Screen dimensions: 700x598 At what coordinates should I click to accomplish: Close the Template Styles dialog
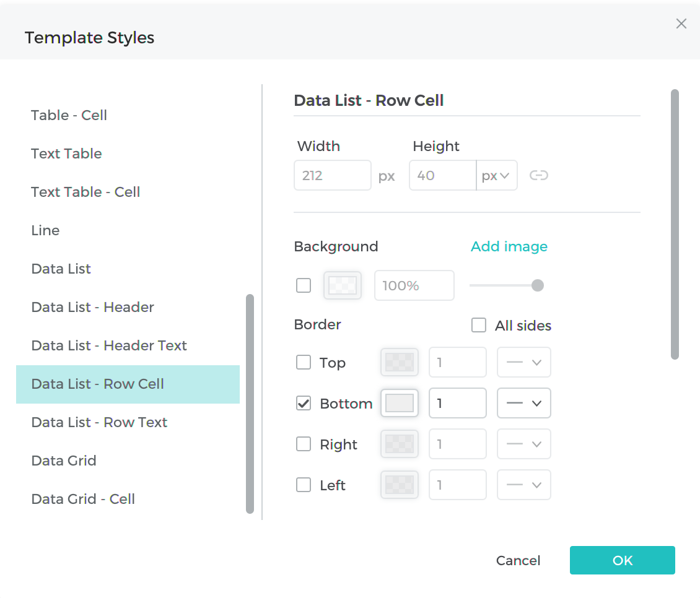(x=681, y=24)
